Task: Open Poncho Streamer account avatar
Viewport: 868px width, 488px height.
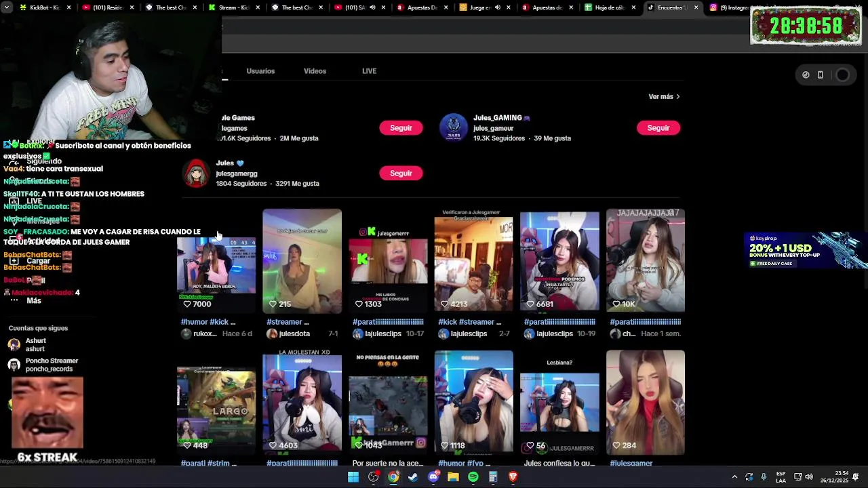Action: click(14, 365)
